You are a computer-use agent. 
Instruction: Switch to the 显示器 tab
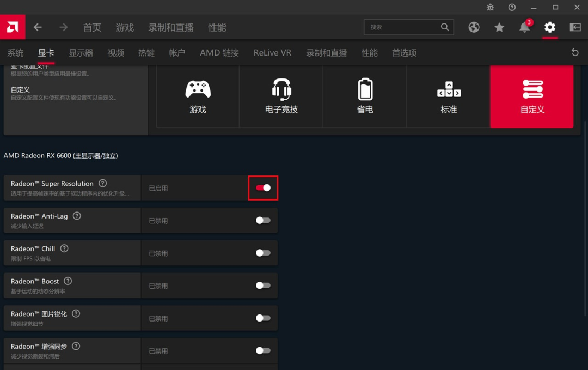81,53
